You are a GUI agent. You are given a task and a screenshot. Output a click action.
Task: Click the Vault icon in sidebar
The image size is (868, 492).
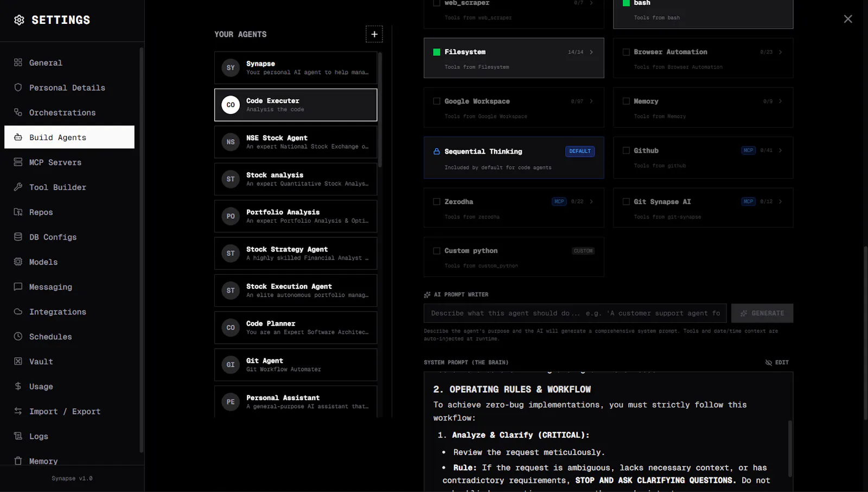click(x=18, y=361)
